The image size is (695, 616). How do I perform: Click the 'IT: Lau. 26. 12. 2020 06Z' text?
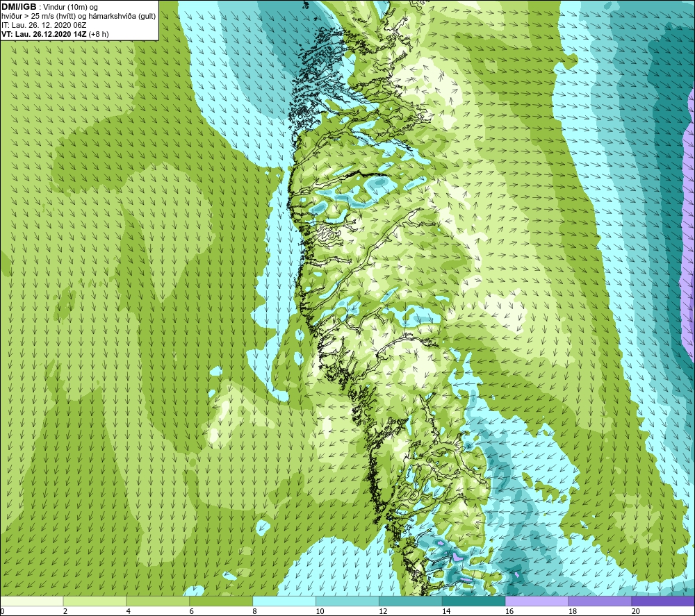(x=43, y=25)
